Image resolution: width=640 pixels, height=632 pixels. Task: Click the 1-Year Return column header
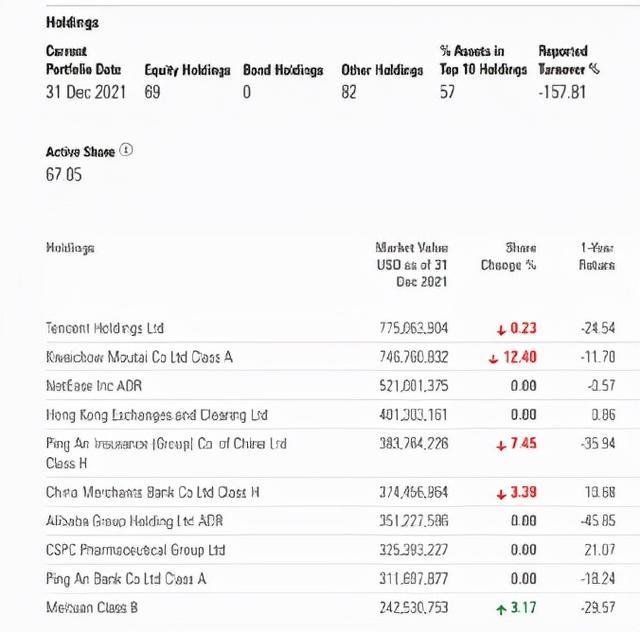(597, 256)
